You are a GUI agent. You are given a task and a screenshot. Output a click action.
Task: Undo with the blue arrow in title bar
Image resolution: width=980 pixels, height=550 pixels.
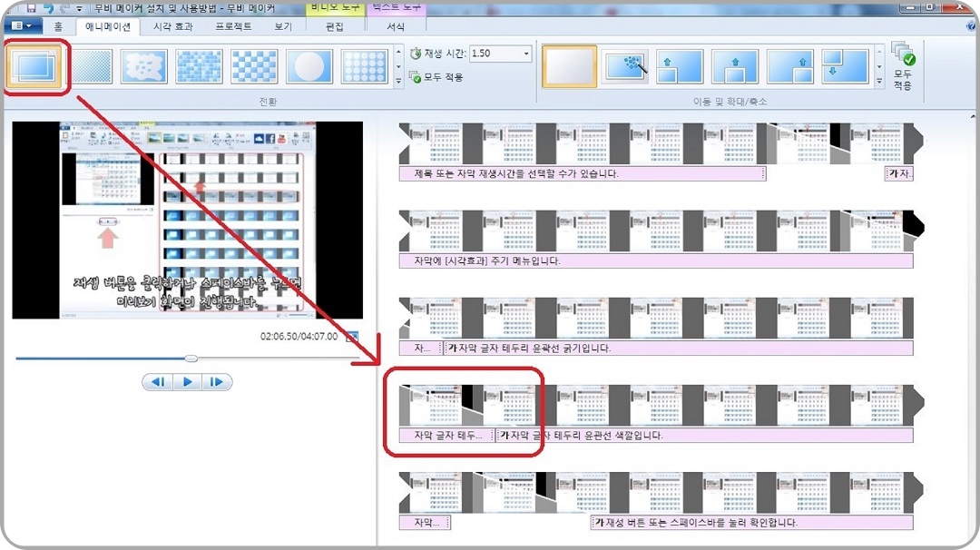point(48,8)
